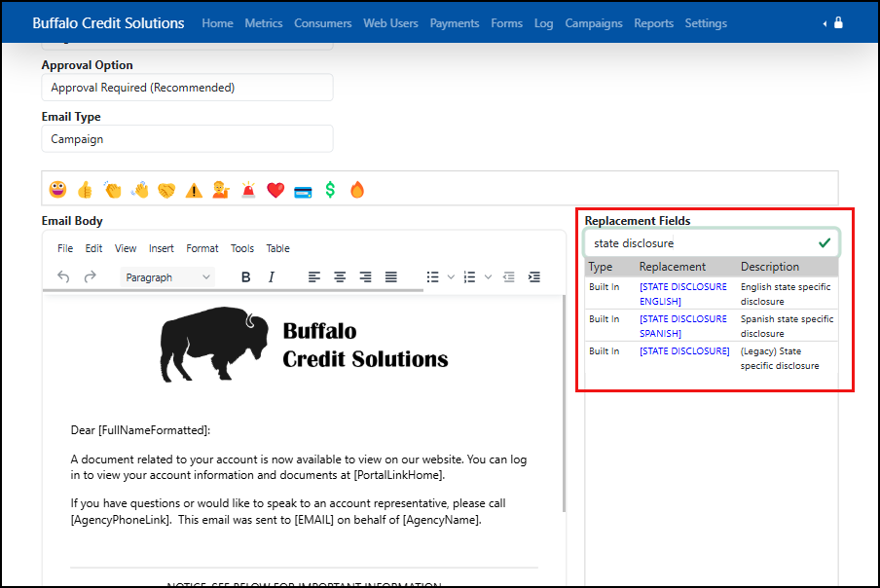This screenshot has width=880, height=588.
Task: Go to the Home page
Action: pyautogui.click(x=217, y=23)
